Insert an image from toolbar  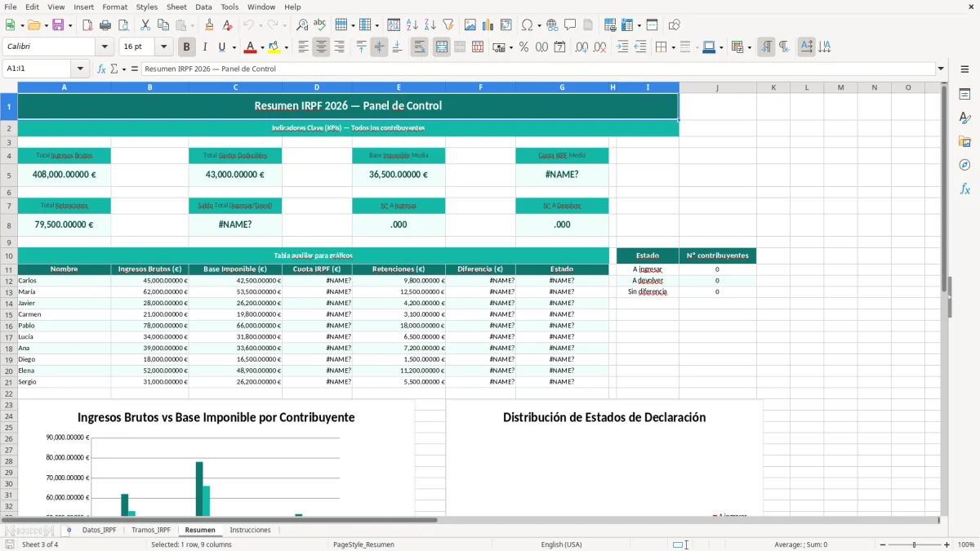tap(470, 25)
